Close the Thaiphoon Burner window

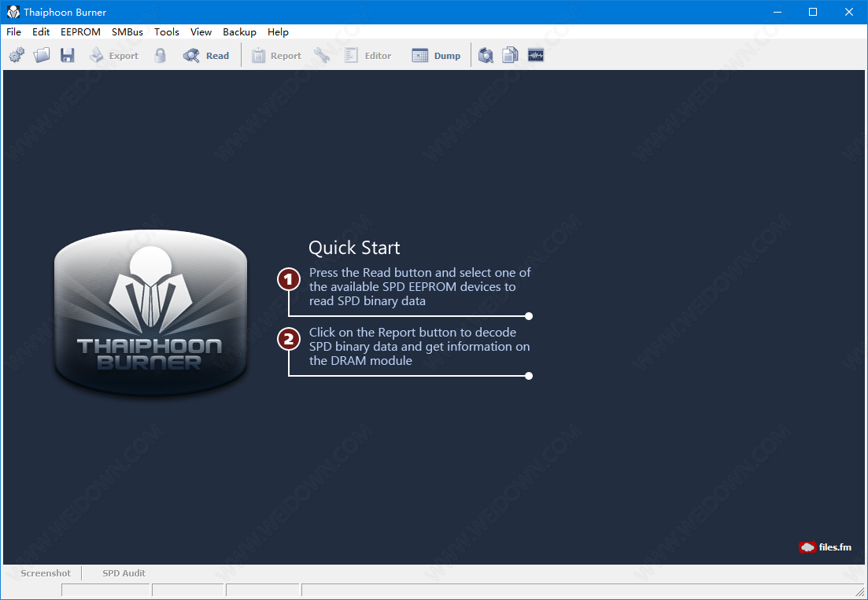pyautogui.click(x=849, y=12)
